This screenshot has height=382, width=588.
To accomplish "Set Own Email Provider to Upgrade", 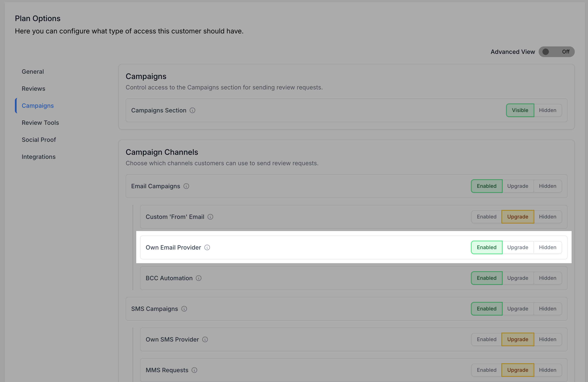I will (x=517, y=247).
